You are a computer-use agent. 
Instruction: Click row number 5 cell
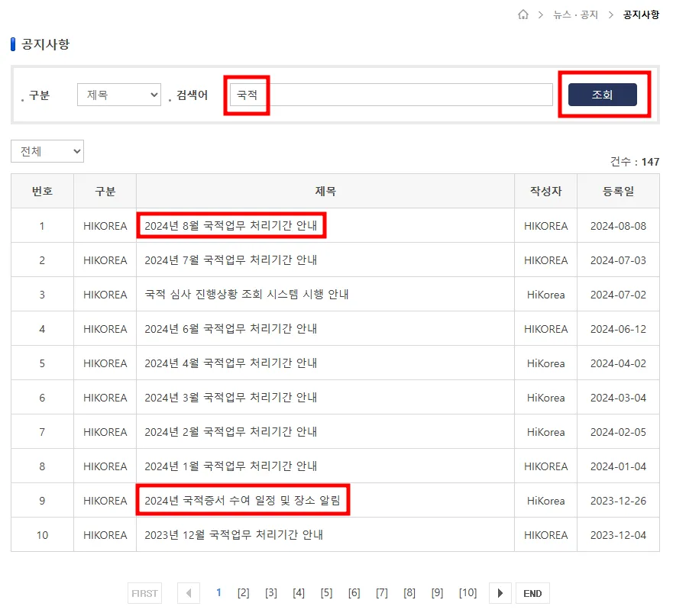click(42, 363)
